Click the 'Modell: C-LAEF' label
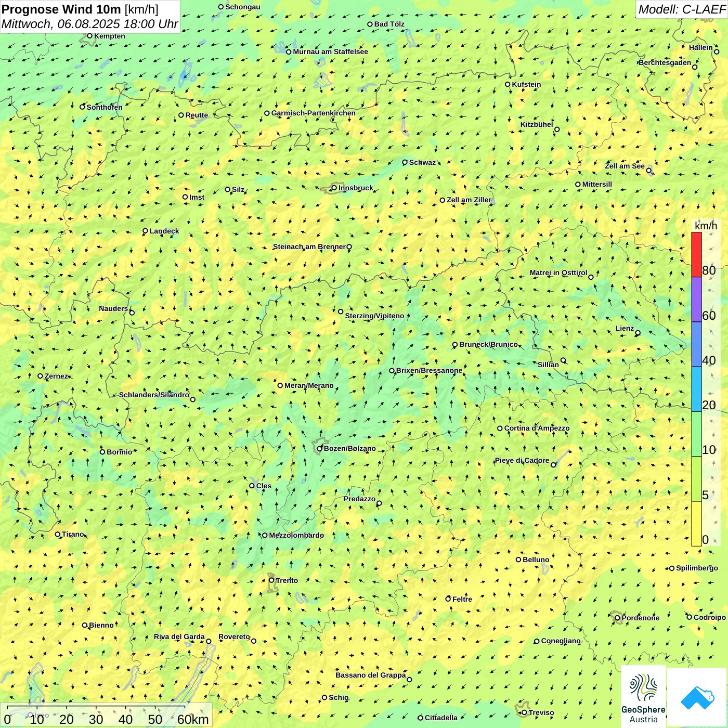This screenshot has width=728, height=728. pyautogui.click(x=681, y=9)
